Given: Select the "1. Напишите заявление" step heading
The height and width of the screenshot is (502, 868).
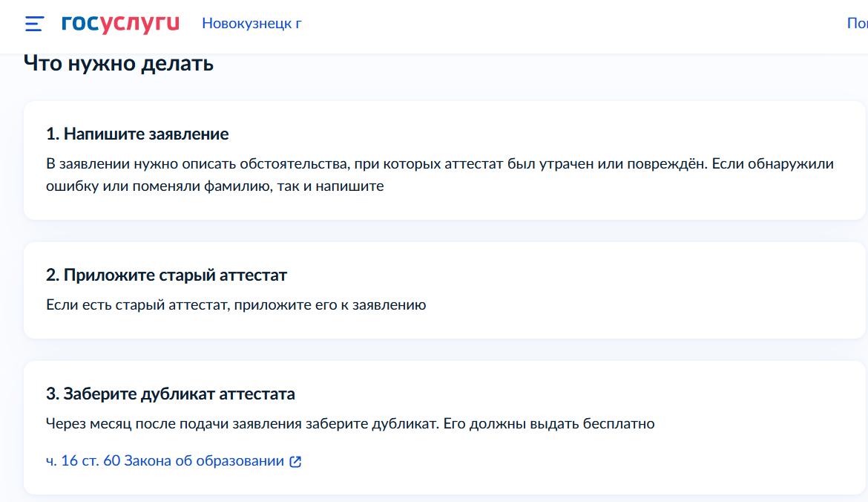Looking at the screenshot, I should 137,134.
